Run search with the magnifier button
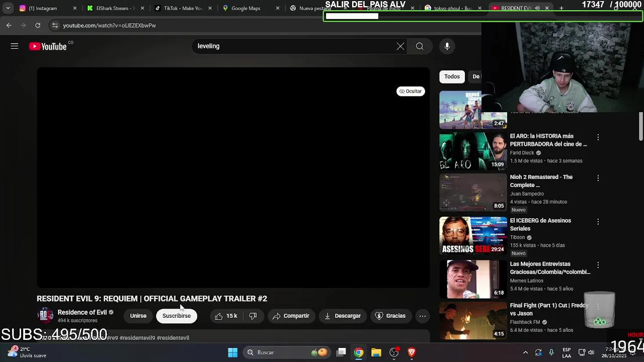The height and width of the screenshot is (362, 644). (420, 46)
